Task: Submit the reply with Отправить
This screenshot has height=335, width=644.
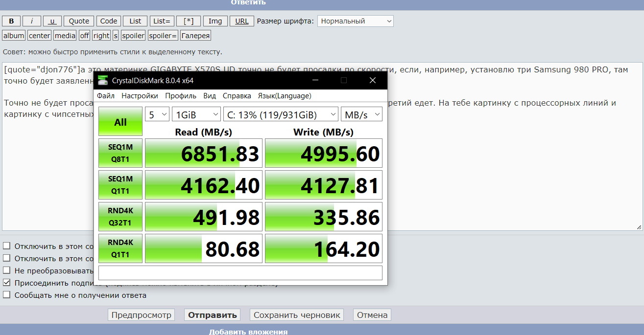Action: 213,315
